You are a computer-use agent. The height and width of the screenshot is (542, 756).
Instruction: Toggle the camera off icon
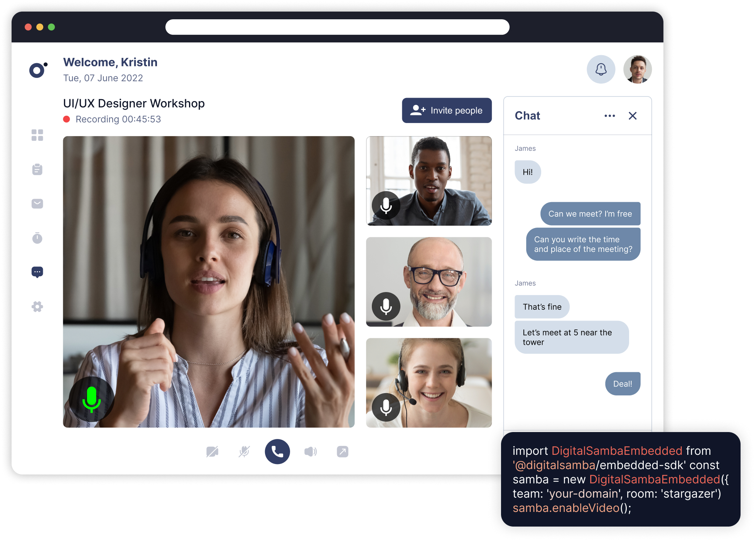click(x=212, y=451)
